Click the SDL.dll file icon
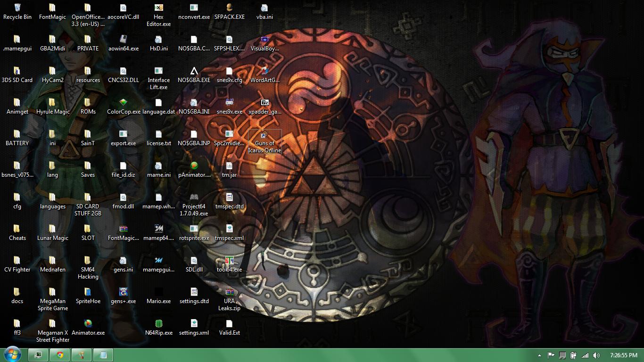 [194, 265]
